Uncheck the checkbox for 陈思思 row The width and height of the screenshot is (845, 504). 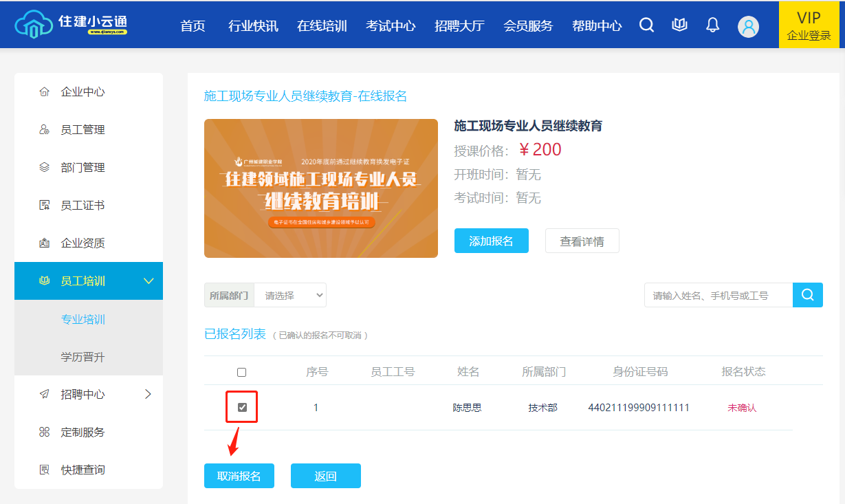click(242, 408)
